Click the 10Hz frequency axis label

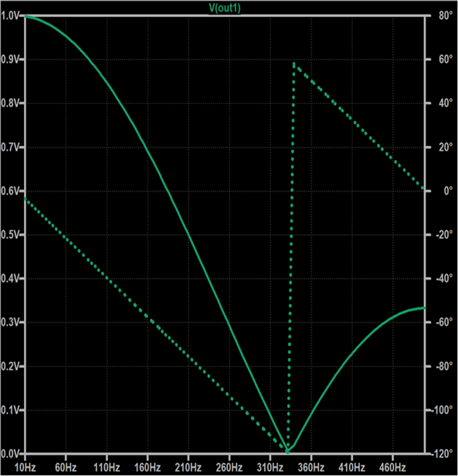click(x=25, y=467)
